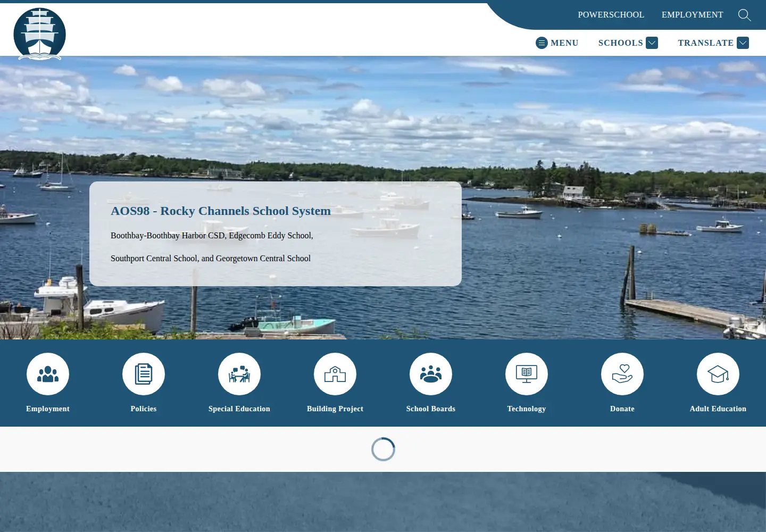The height and width of the screenshot is (532, 766).
Task: Open the Employment quick link label
Action: (x=48, y=409)
